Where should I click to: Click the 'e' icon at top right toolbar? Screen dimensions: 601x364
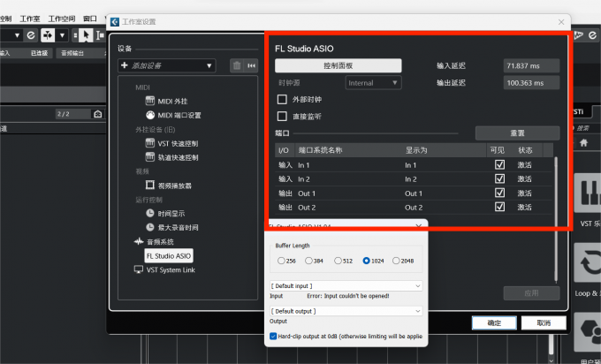coord(592,35)
